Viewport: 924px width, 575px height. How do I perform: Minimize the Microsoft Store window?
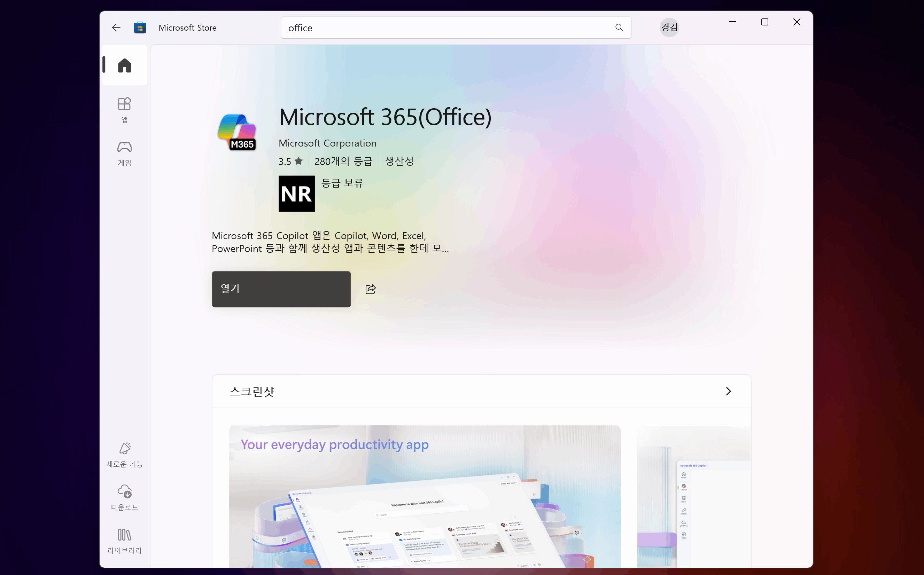click(x=732, y=22)
